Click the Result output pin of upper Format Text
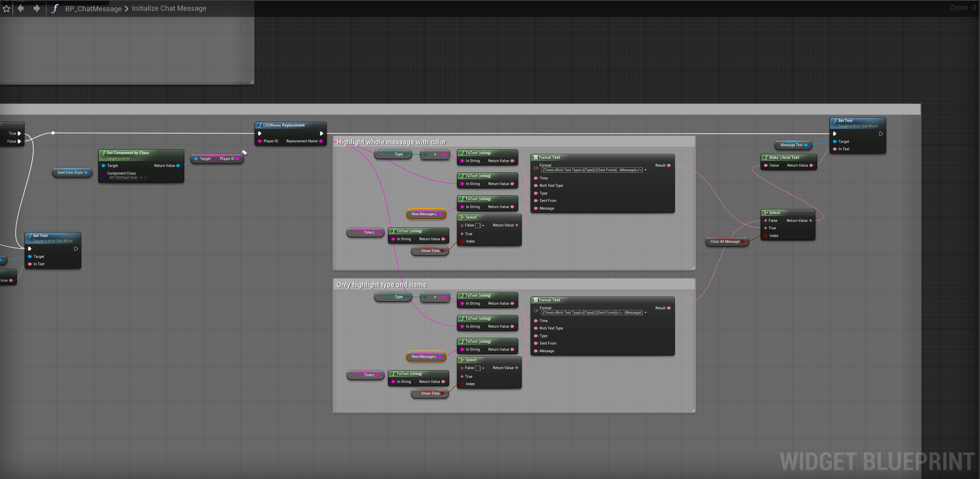Viewport: 980px width, 479px height. tap(669, 165)
